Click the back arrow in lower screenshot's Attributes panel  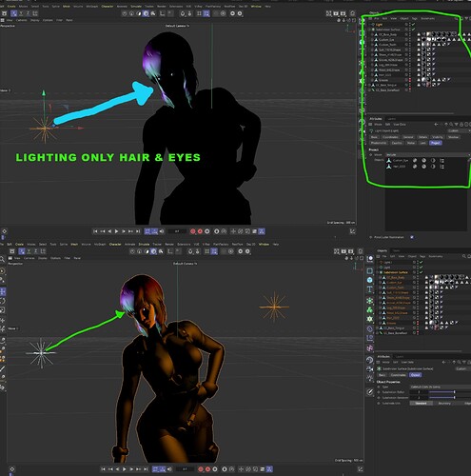click(x=444, y=362)
